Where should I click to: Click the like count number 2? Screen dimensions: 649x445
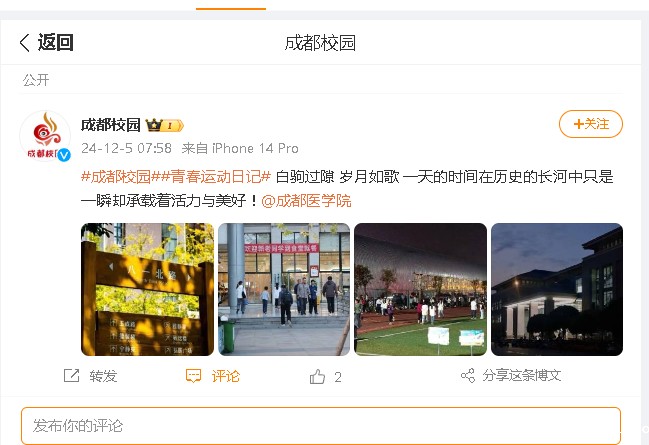338,377
